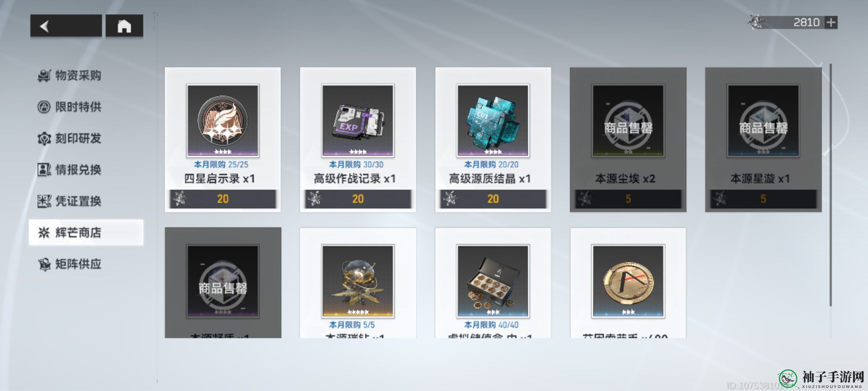Tap the 高级作战记录 EXP item icon

pos(358,121)
